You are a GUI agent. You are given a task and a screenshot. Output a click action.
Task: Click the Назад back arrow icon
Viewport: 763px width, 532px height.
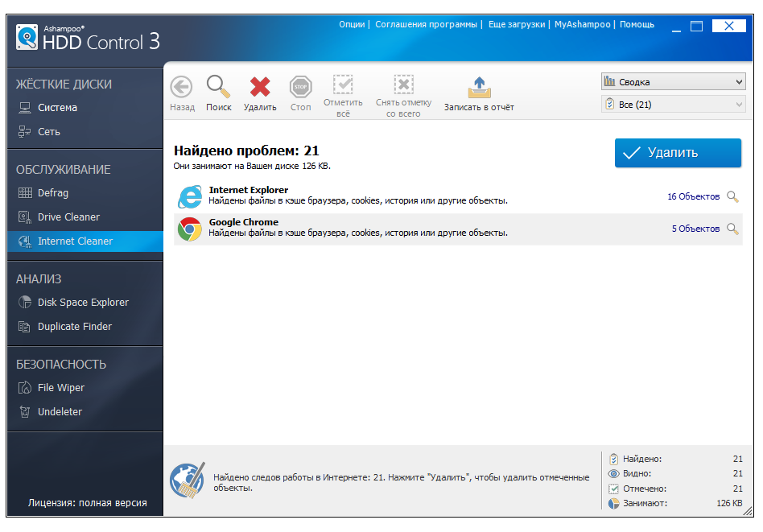181,88
